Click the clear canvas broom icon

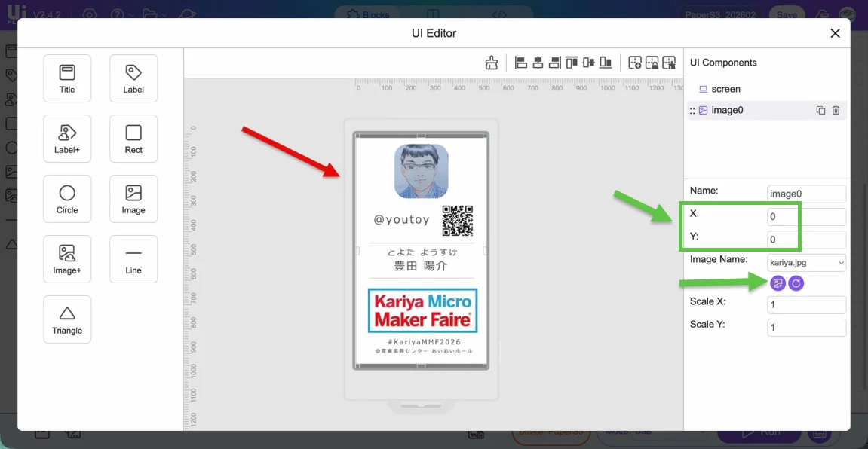tap(492, 63)
